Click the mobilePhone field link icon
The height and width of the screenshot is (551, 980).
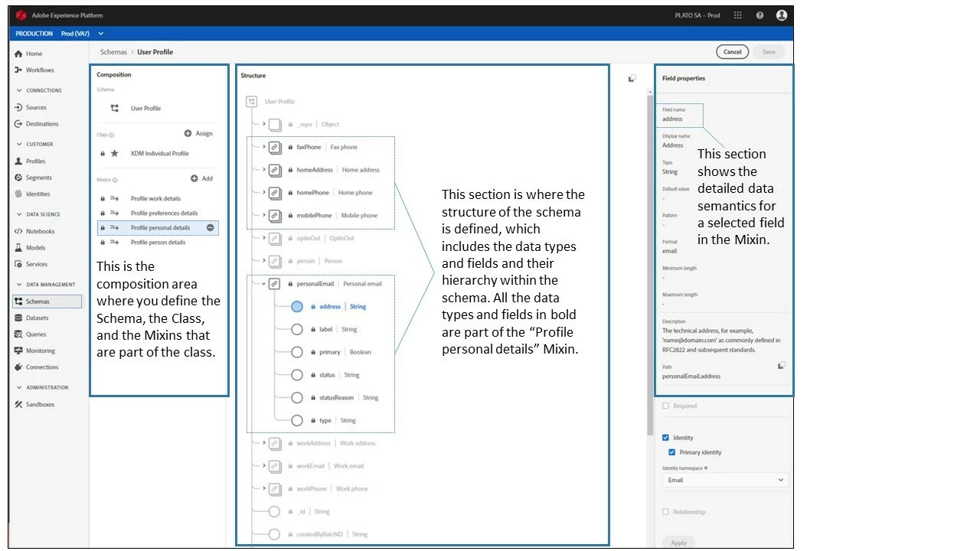(x=275, y=215)
